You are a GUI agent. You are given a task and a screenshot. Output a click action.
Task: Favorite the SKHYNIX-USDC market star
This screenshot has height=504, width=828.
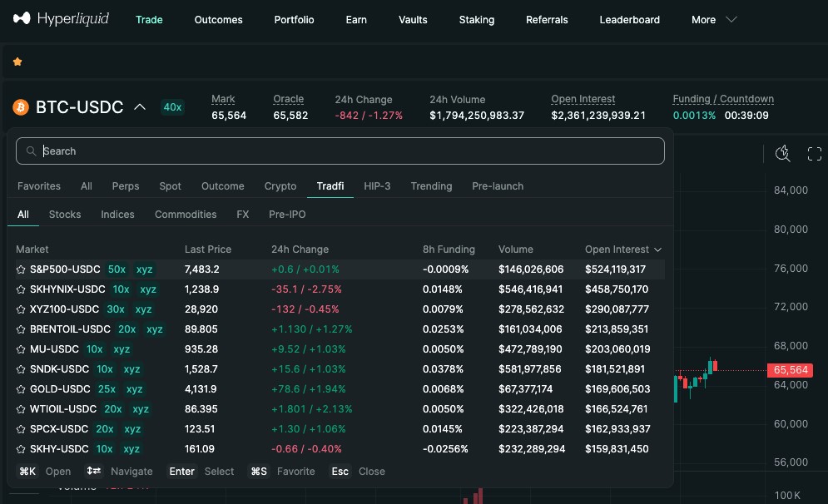pyautogui.click(x=21, y=289)
